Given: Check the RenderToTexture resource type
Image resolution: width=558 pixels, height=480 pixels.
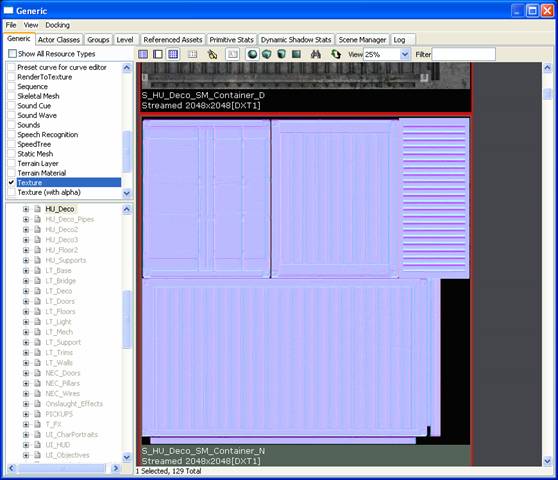Looking at the screenshot, I should [12, 77].
